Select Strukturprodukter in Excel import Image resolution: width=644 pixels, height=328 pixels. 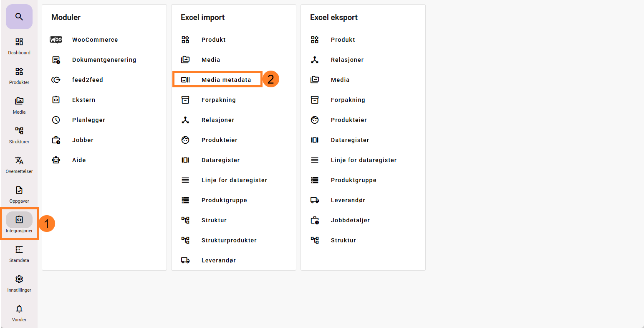229,240
